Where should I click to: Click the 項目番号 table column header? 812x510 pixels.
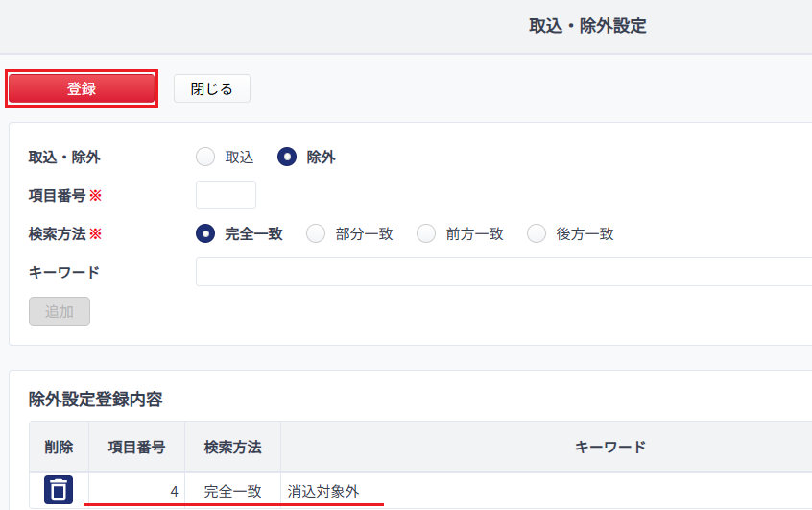click(x=136, y=447)
